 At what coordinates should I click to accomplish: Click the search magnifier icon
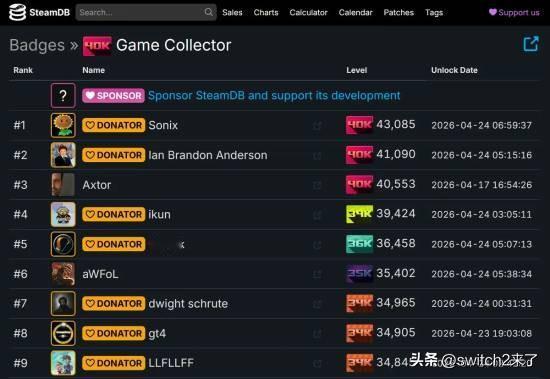tap(208, 12)
